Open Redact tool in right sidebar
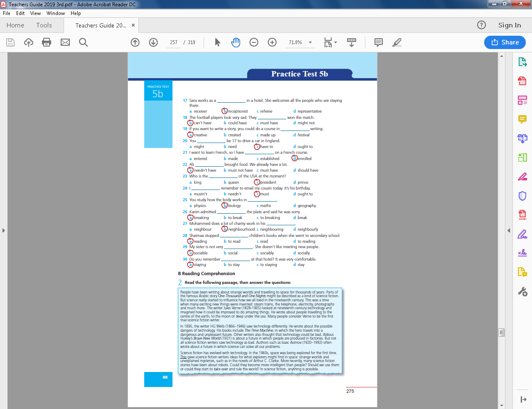This screenshot has height=409, width=532. [x=522, y=177]
